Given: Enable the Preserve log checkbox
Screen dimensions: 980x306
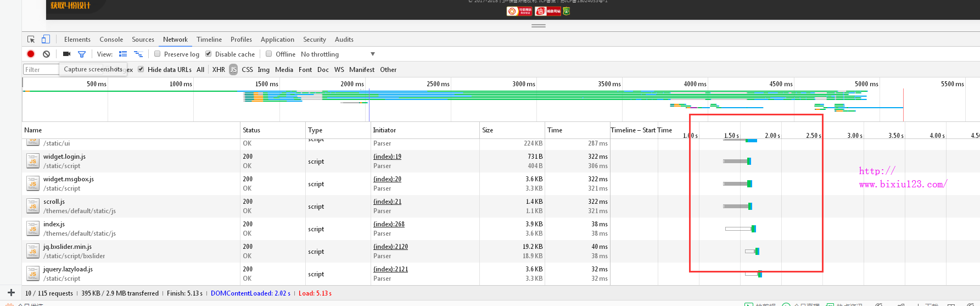Looking at the screenshot, I should (x=158, y=54).
